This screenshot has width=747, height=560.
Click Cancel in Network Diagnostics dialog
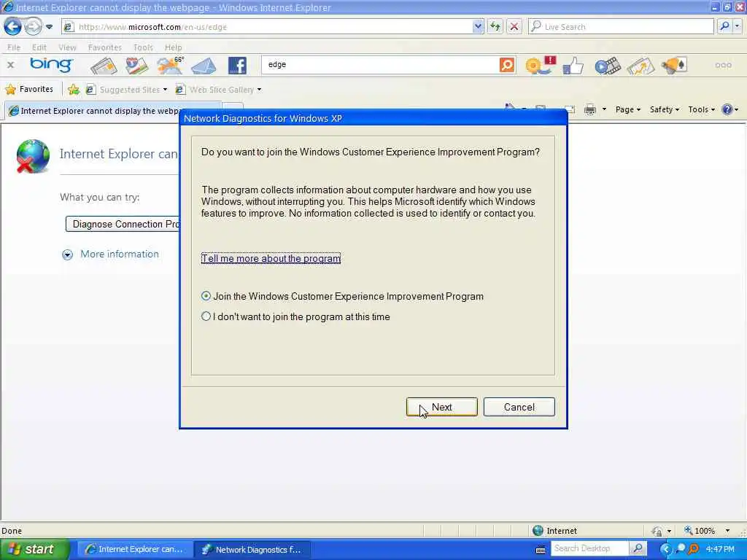(519, 407)
